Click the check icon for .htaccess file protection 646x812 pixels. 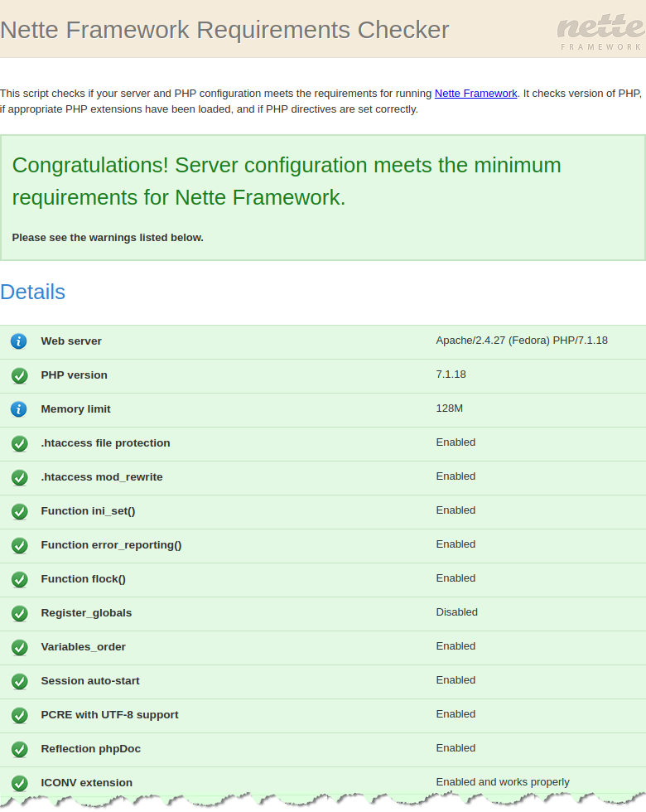coord(20,443)
